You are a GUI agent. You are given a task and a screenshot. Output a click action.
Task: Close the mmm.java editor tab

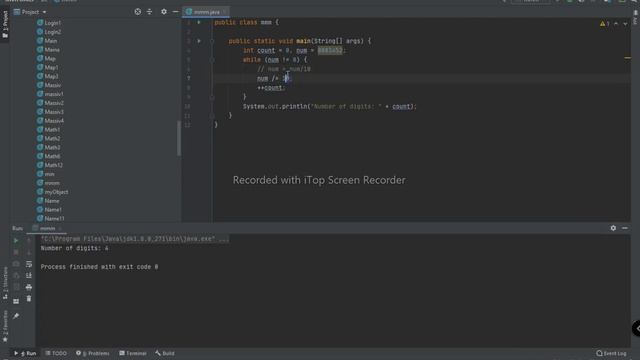tap(225, 12)
